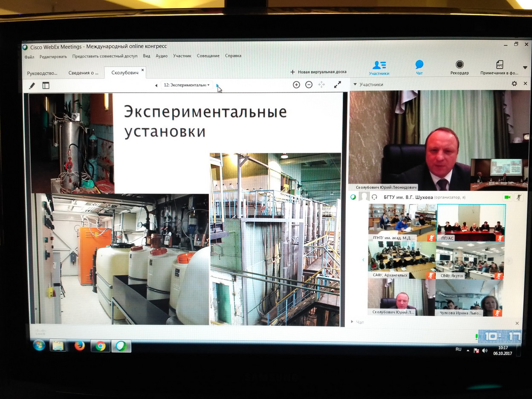
Task: Expand more panels dropdown arrow in toolbar
Action: click(x=525, y=67)
